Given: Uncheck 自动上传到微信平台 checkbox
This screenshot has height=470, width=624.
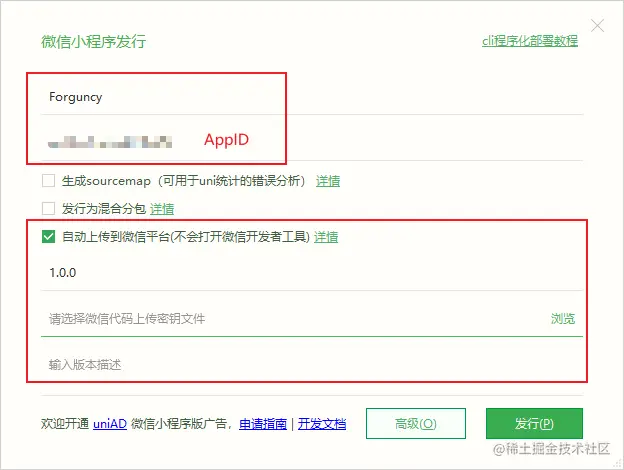Looking at the screenshot, I should pyautogui.click(x=49, y=237).
